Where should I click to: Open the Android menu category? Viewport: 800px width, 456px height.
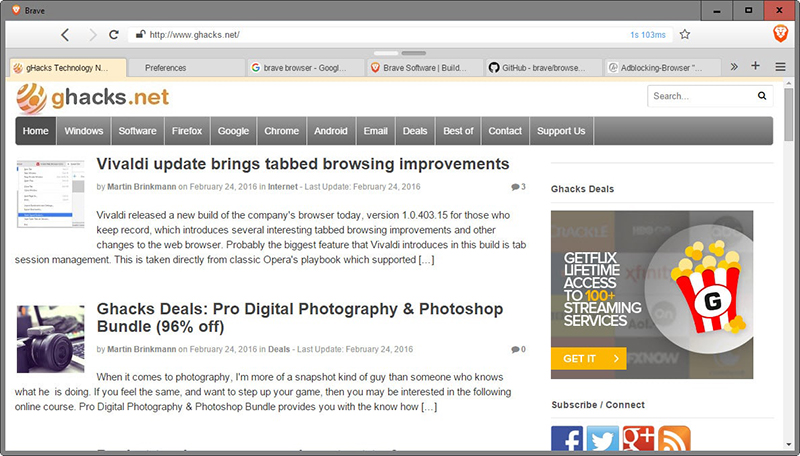(x=331, y=131)
